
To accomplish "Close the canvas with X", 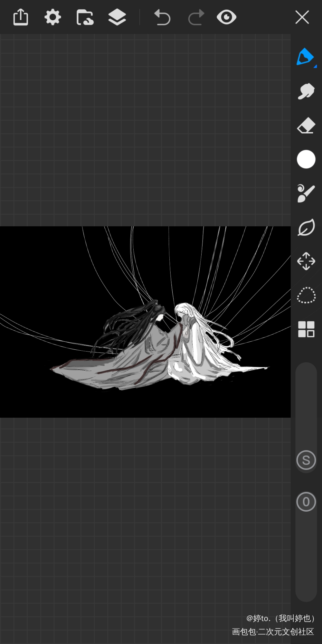I will 302,17.
